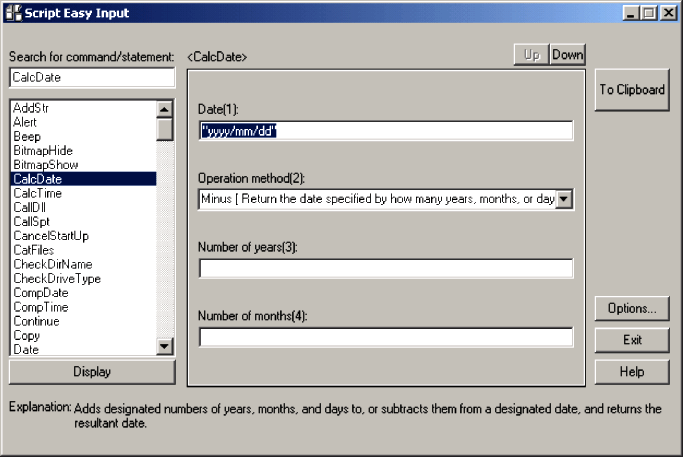Image resolution: width=683 pixels, height=457 pixels.
Task: Select Alert in the command list
Action: pyautogui.click(x=83, y=122)
